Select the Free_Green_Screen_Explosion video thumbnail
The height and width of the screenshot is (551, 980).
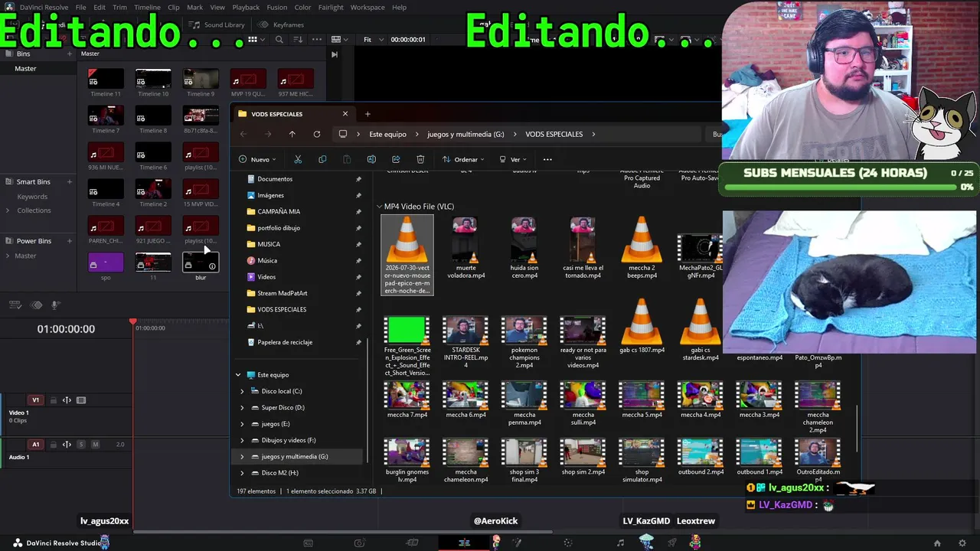pyautogui.click(x=407, y=330)
